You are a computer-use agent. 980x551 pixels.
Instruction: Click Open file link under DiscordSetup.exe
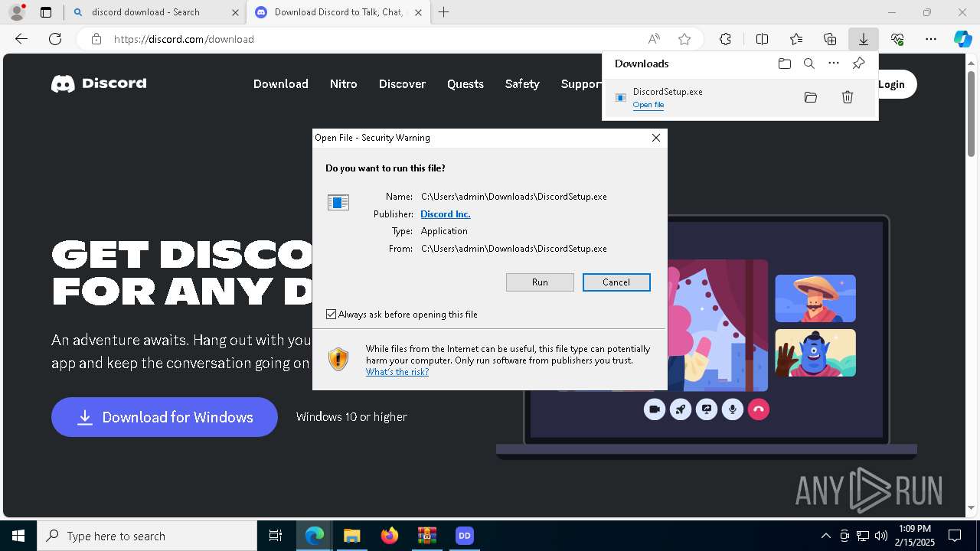point(648,105)
